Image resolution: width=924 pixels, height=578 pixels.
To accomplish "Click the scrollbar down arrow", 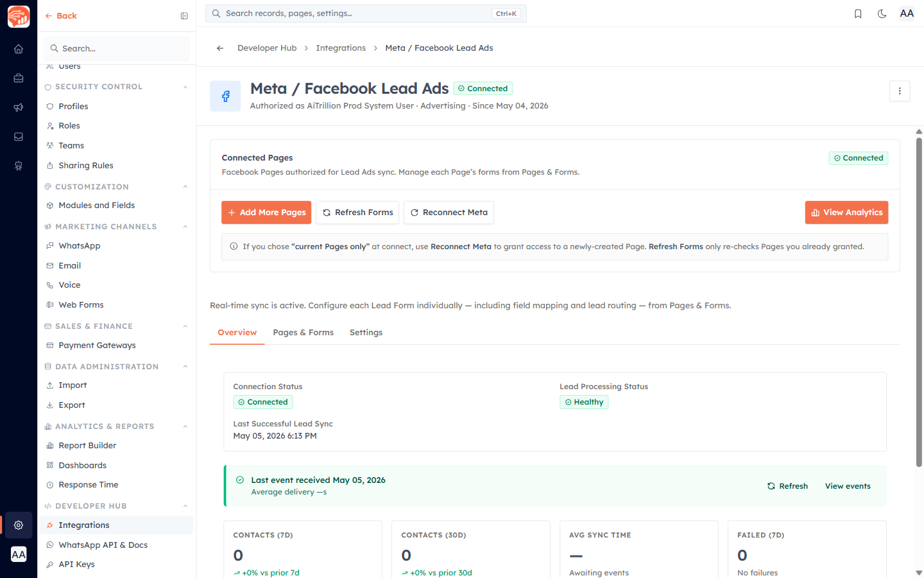I will [919, 572].
